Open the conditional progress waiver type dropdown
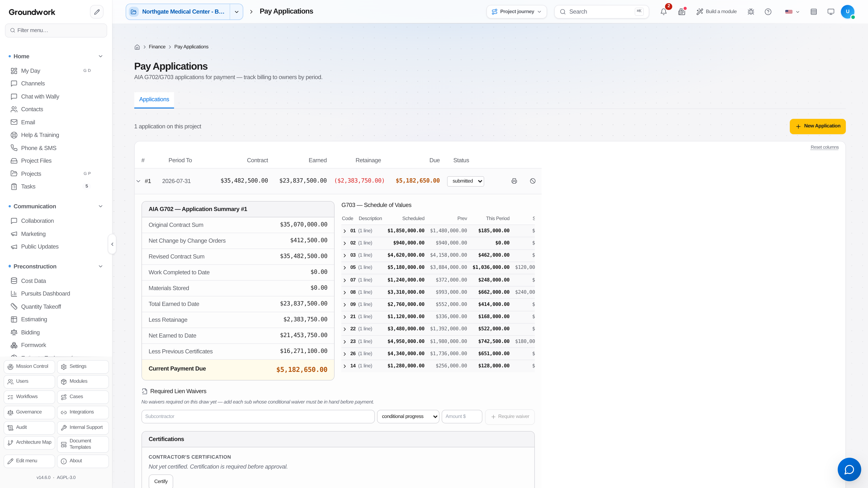The width and height of the screenshot is (868, 488). tap(408, 417)
